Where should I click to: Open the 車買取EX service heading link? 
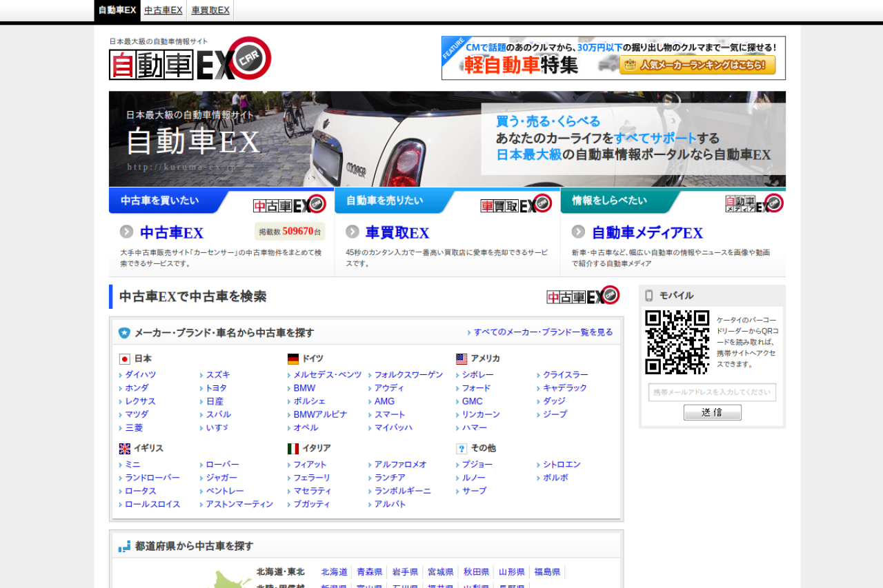pyautogui.click(x=397, y=233)
